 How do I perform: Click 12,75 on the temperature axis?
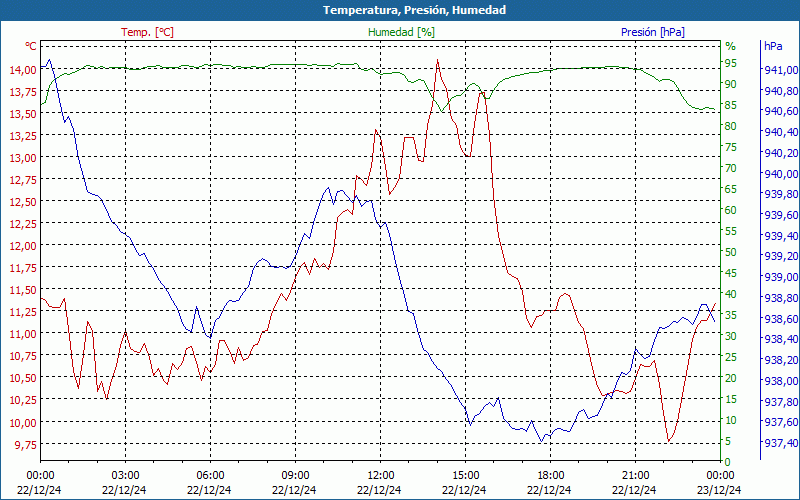click(x=23, y=179)
